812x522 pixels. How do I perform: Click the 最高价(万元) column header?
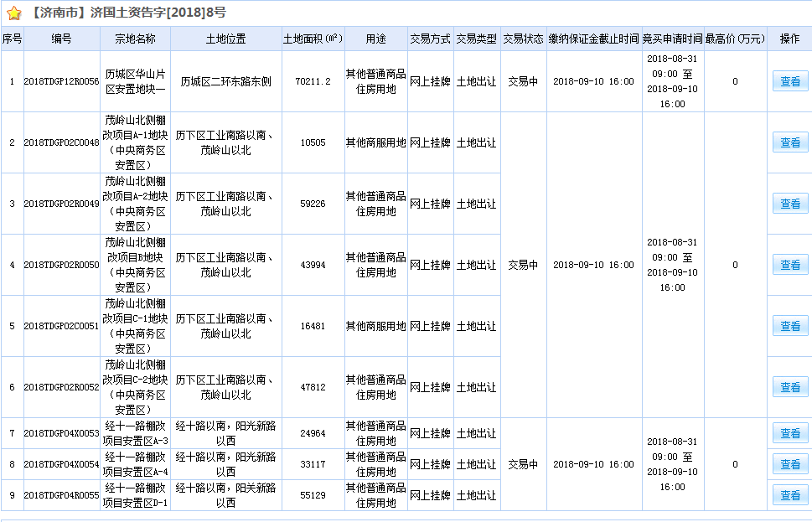pyautogui.click(x=735, y=39)
